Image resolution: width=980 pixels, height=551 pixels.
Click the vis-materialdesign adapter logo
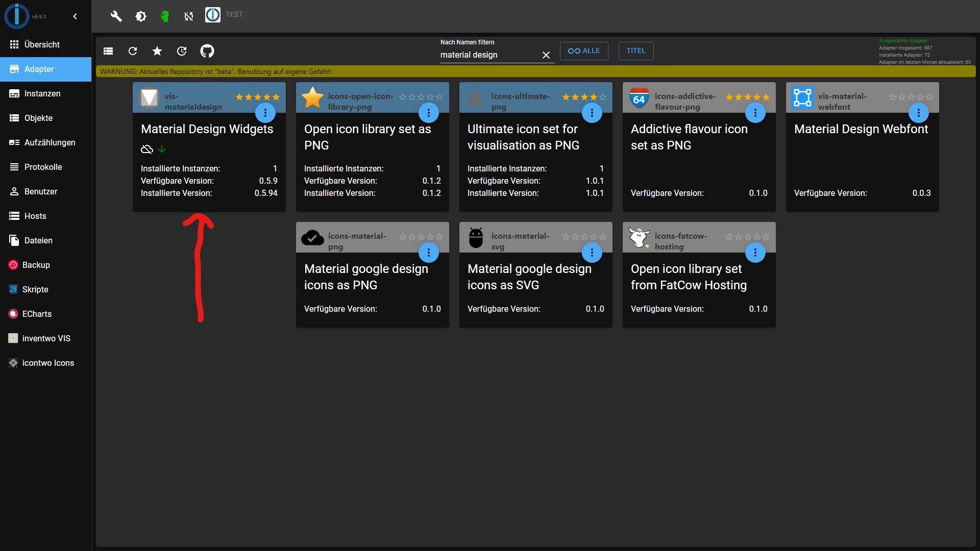[149, 97]
